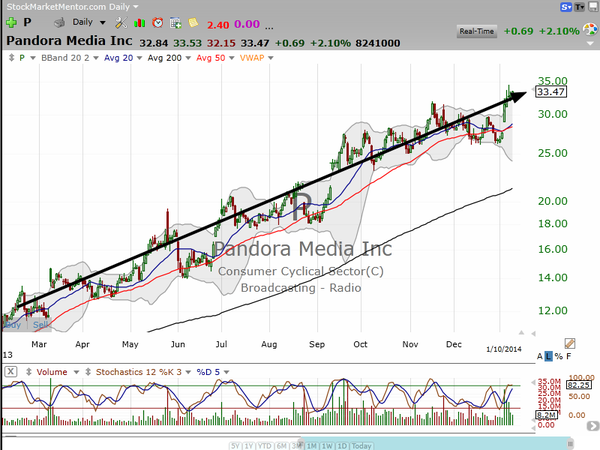Image resolution: width=600 pixels, height=450 pixels.
Task: Click the arrow left of the 33.47 label
Action: point(532,89)
